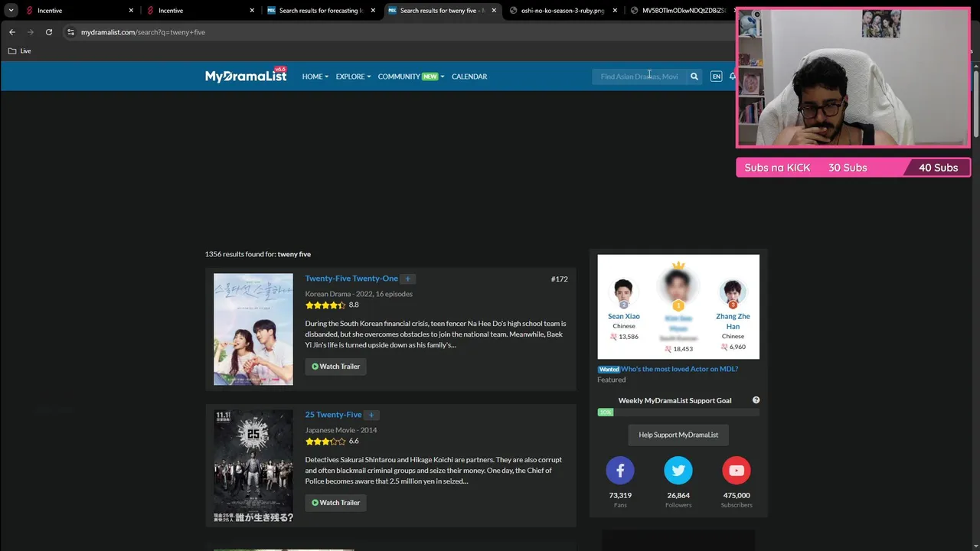Open the Live bookmarks folder
The image size is (980, 551).
[x=19, y=51]
